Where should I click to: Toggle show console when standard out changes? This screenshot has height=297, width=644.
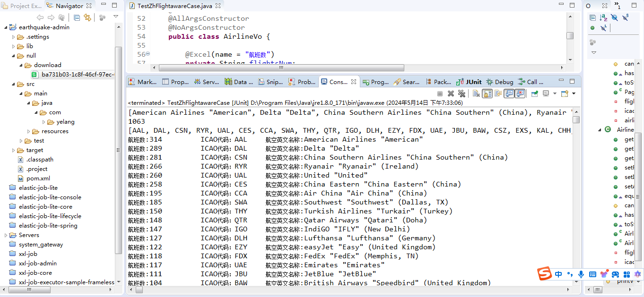[509, 93]
